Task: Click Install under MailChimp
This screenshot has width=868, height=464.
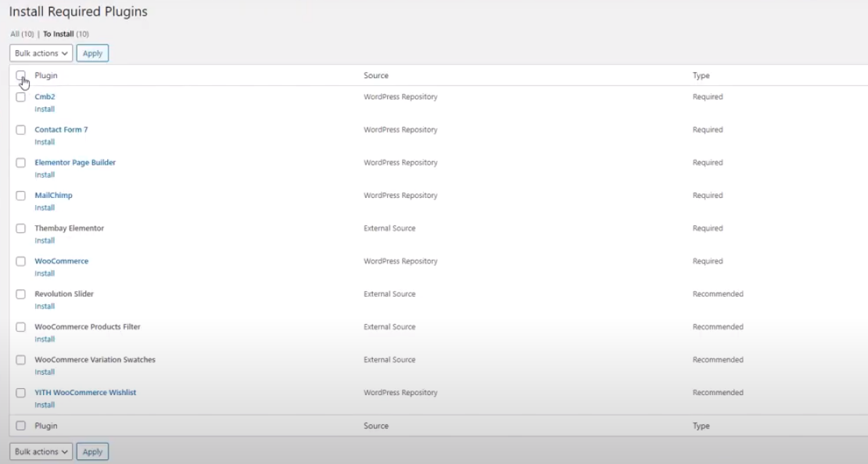Action: pyautogui.click(x=45, y=207)
